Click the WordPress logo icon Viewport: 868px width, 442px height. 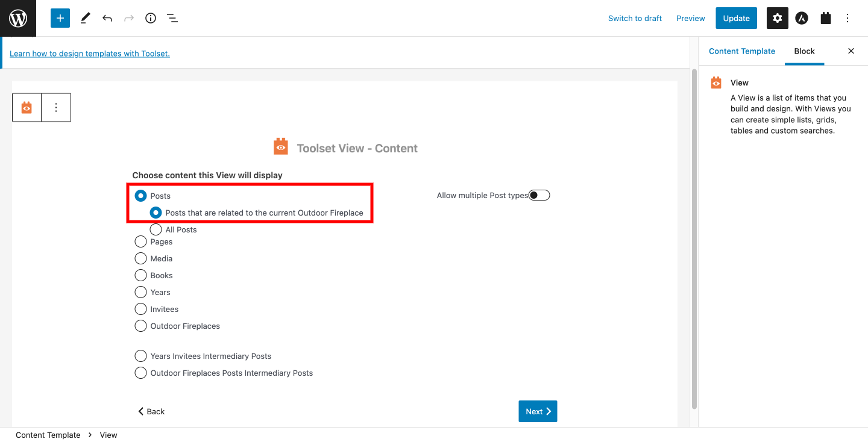(x=18, y=18)
